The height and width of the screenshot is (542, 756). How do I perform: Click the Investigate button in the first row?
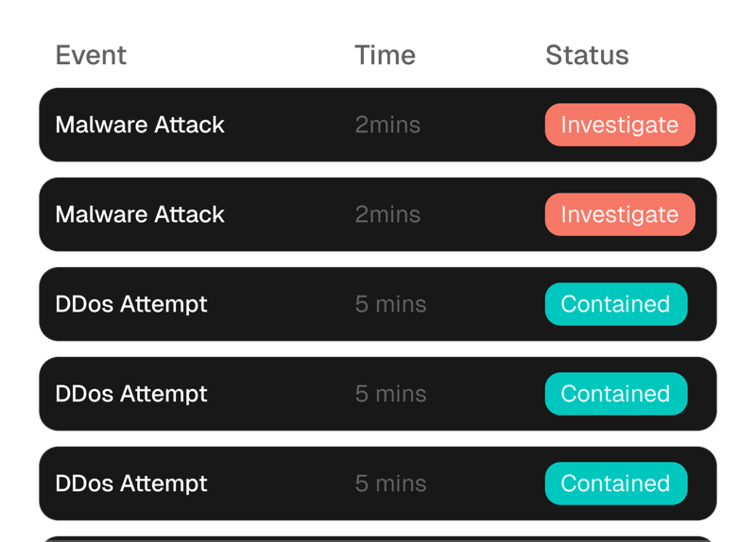point(619,125)
